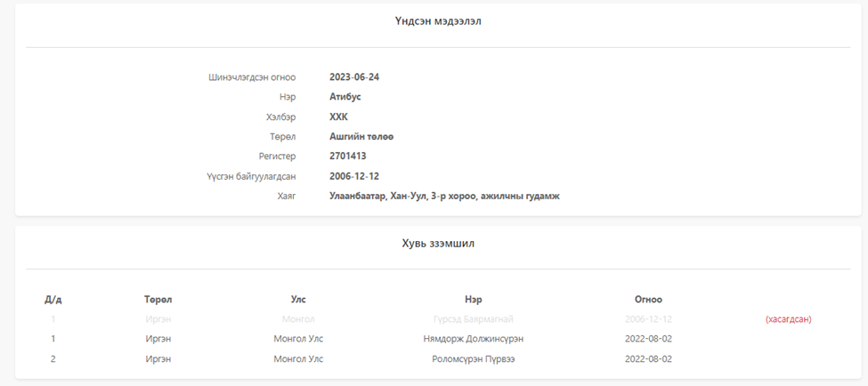The height and width of the screenshot is (386, 868).
Task: Click the 'Ашгийн төлөө' type value
Action: click(361, 137)
